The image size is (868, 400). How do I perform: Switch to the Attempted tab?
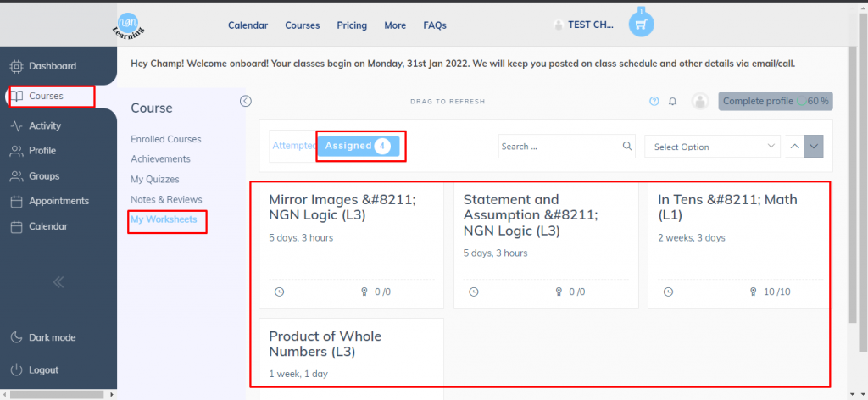click(x=292, y=146)
